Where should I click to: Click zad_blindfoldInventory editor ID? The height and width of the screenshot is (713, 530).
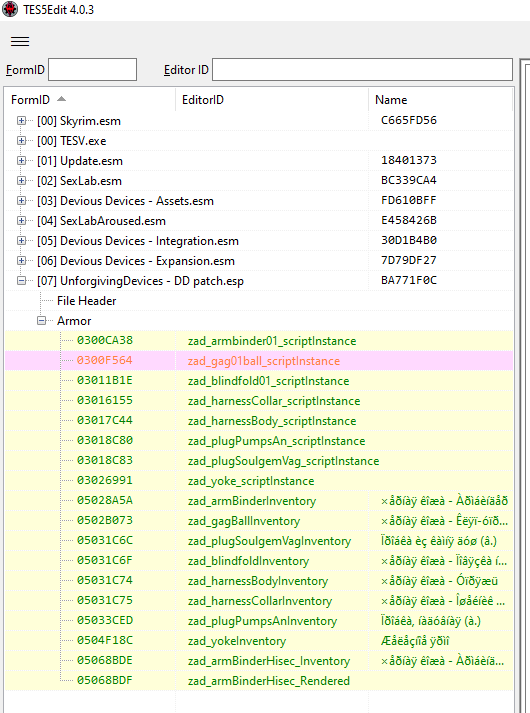click(x=248, y=562)
